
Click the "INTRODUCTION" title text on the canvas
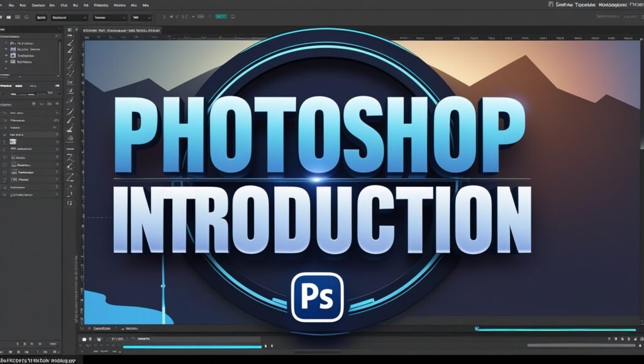(322, 219)
